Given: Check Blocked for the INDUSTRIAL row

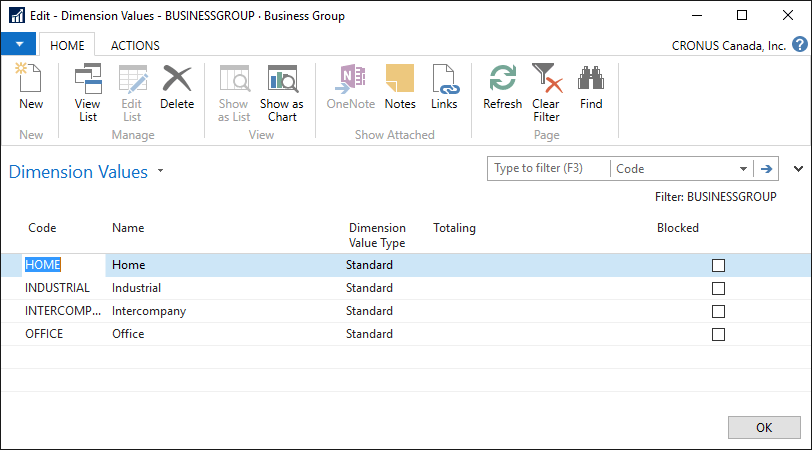Looking at the screenshot, I should pos(718,288).
